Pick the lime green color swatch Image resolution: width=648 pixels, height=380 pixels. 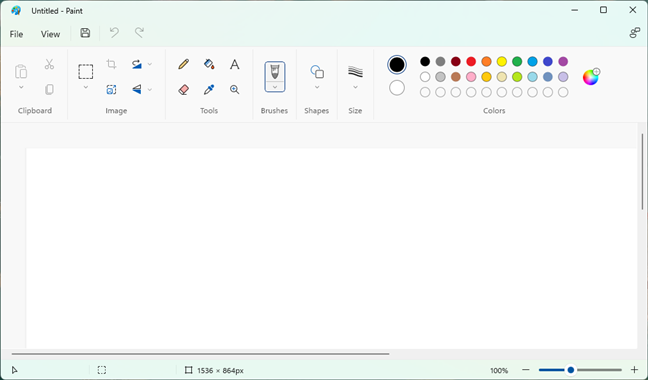click(517, 77)
